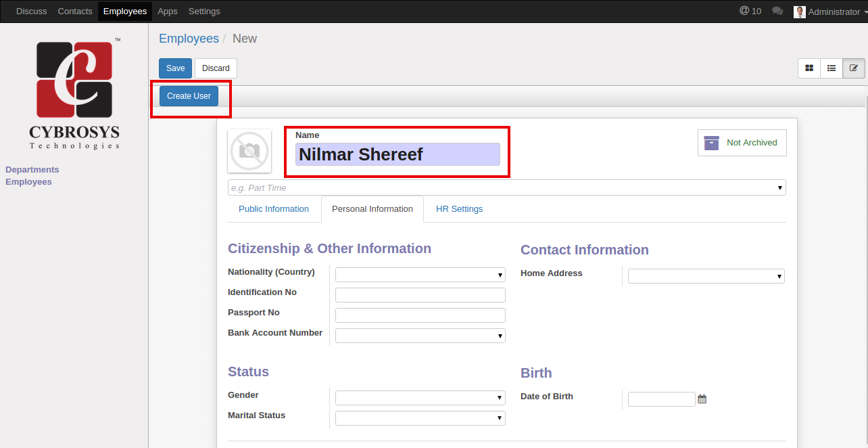Open the HR Settings tab
This screenshot has width=868, height=448.
[459, 209]
